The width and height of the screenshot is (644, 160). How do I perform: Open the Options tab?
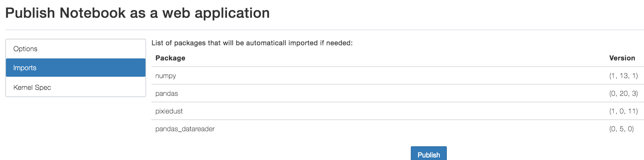76,49
